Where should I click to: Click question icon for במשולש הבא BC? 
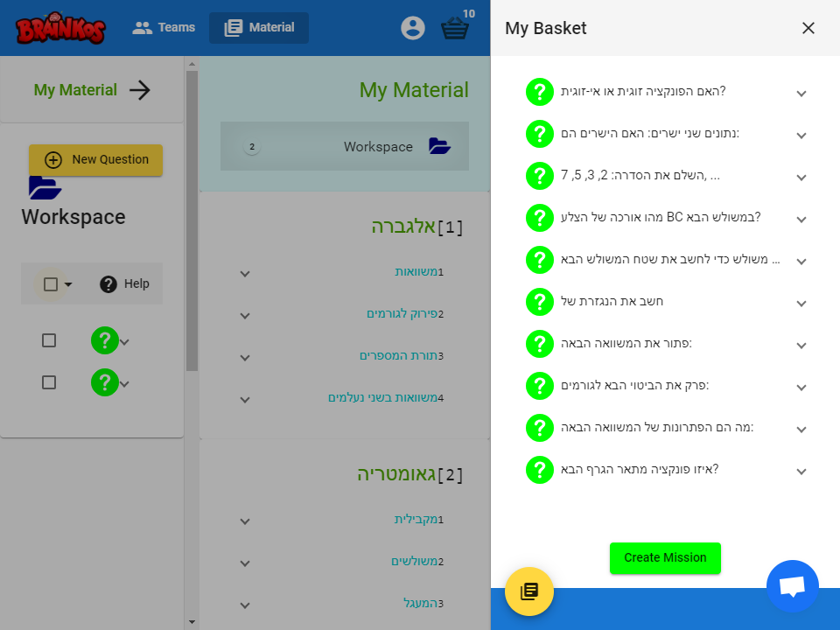point(540,218)
